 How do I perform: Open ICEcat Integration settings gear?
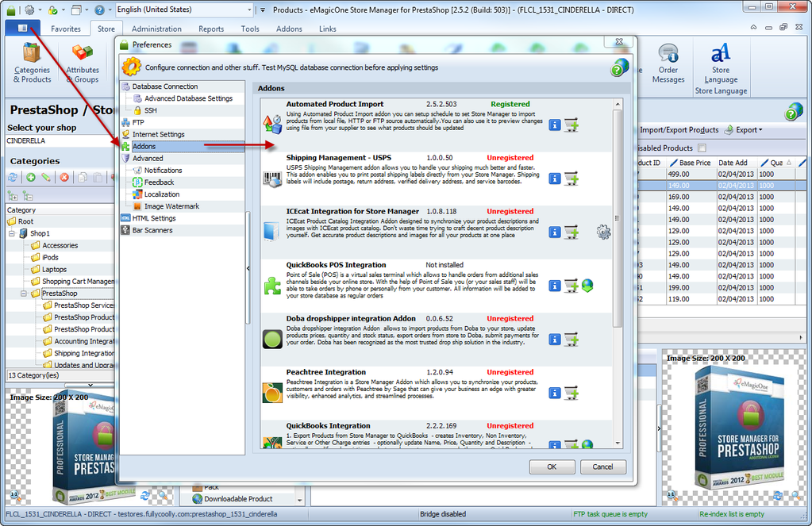pos(603,232)
